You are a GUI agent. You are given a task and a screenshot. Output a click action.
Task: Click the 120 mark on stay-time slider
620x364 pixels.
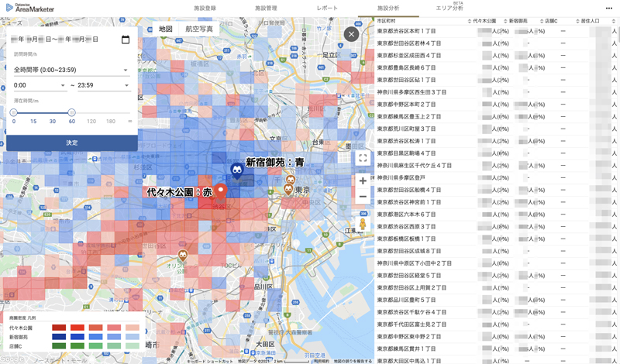[x=91, y=122]
